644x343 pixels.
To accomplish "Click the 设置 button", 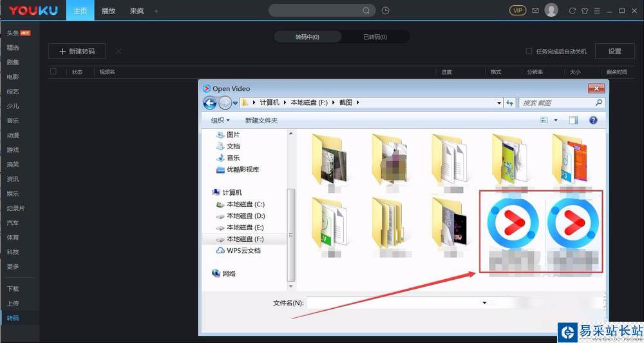I will 614,52.
